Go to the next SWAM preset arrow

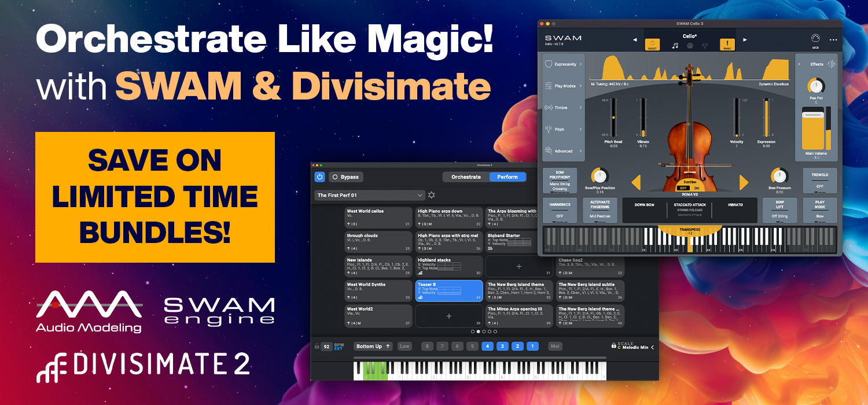745,40
